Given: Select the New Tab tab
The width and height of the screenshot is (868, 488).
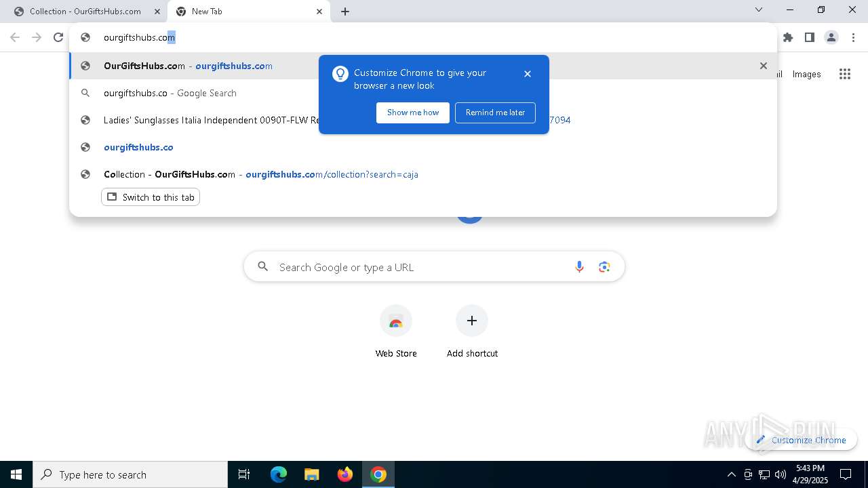Looking at the screenshot, I should coord(248,12).
